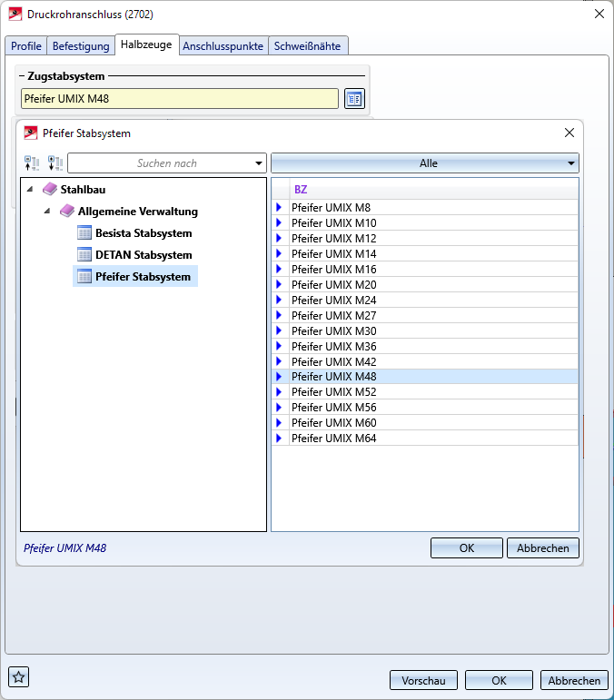The image size is (614, 700).
Task: Click row arrow for Pfeifer UMIX M12
Action: 279,238
